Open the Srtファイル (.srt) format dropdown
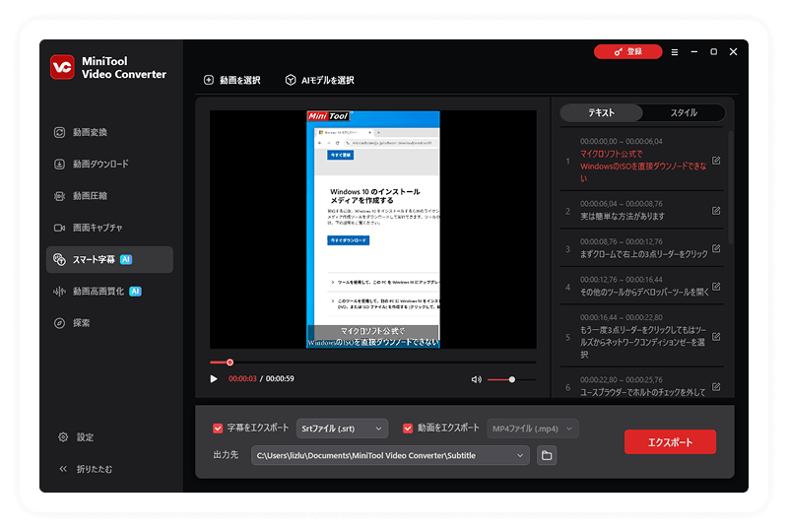Screen dimensions: 788x532 [342, 429]
